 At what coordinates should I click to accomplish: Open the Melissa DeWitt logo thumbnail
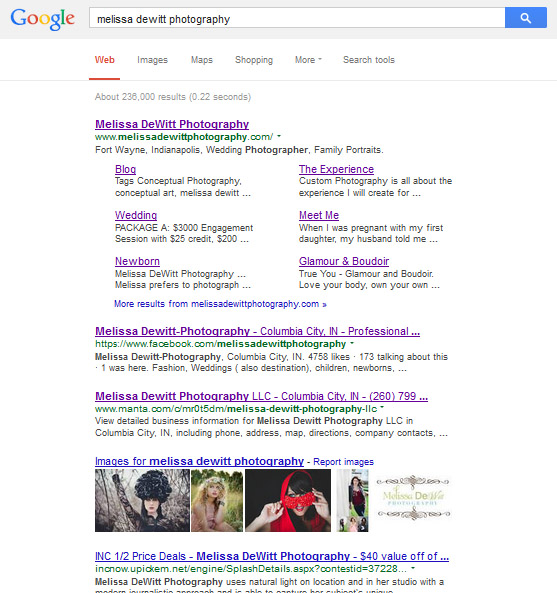pyautogui.click(x=413, y=497)
